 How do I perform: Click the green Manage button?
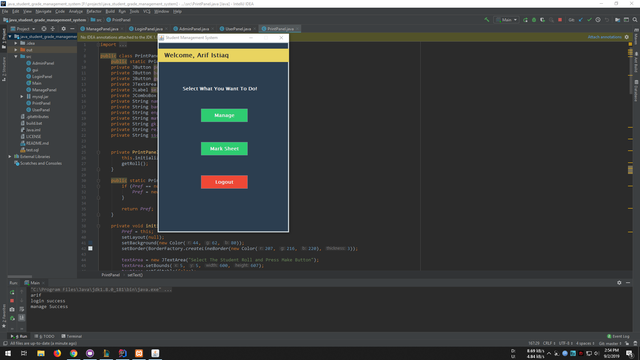[x=224, y=116]
